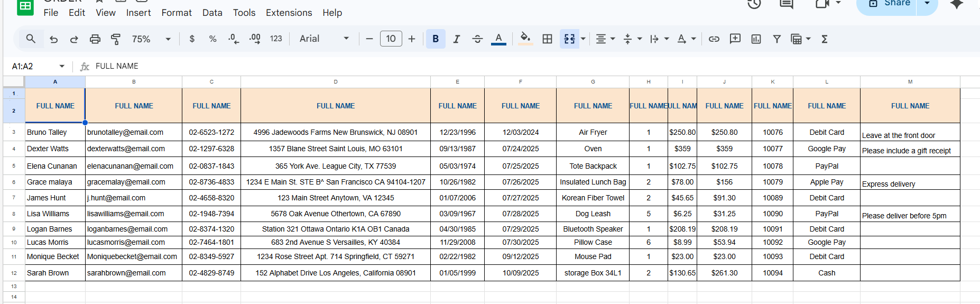The image size is (980, 304).
Task: Click the Functions sigma icon
Action: [x=824, y=39]
